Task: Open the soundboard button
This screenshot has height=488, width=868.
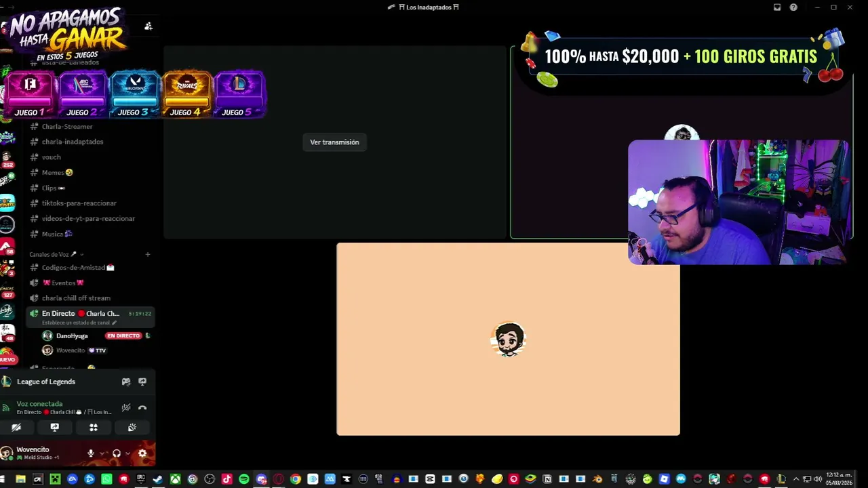Action: tap(132, 428)
